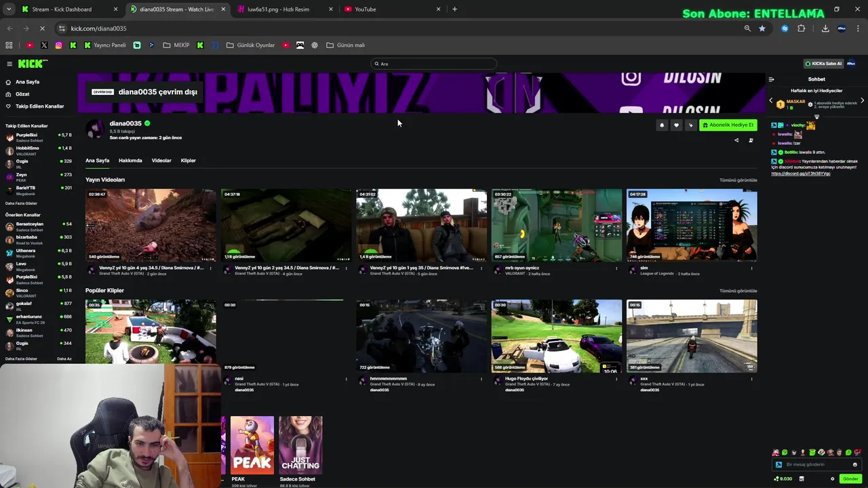Open options menu for xxx clip
868x488 pixels.
[751, 379]
